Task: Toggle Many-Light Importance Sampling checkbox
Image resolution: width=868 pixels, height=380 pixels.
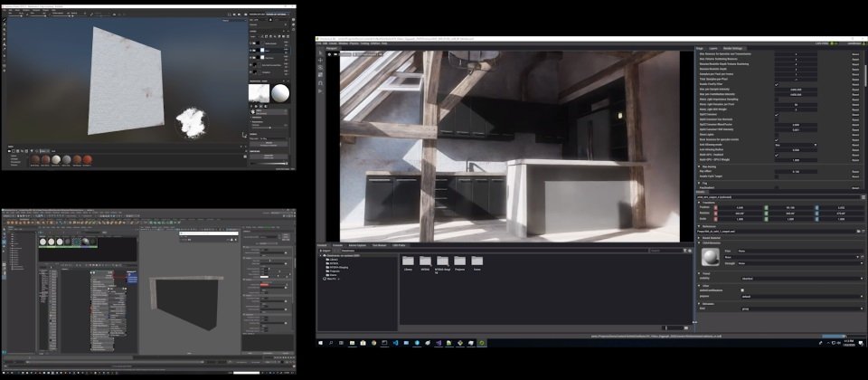Action: [777, 100]
